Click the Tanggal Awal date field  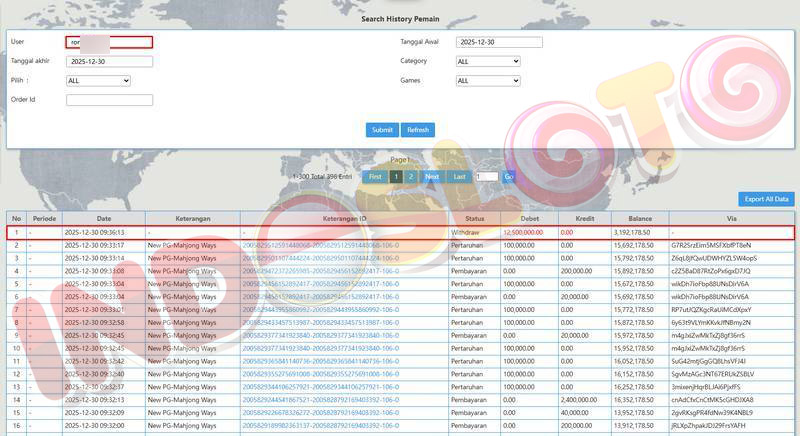498,42
